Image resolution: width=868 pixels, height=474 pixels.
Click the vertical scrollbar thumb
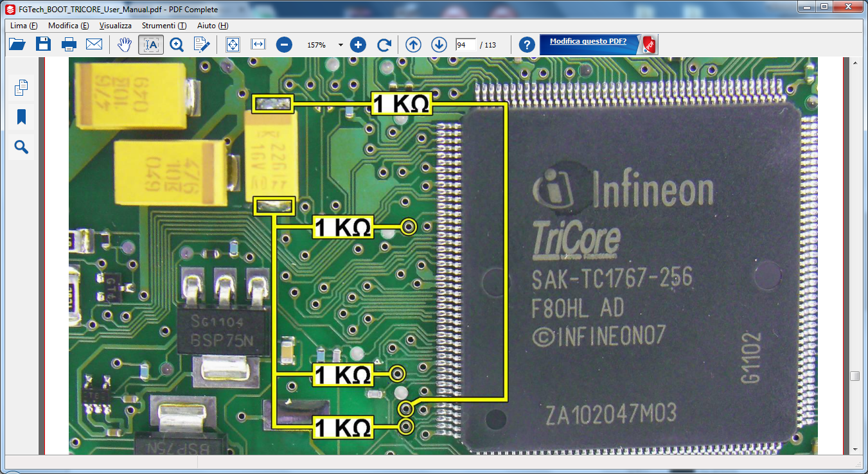(855, 376)
